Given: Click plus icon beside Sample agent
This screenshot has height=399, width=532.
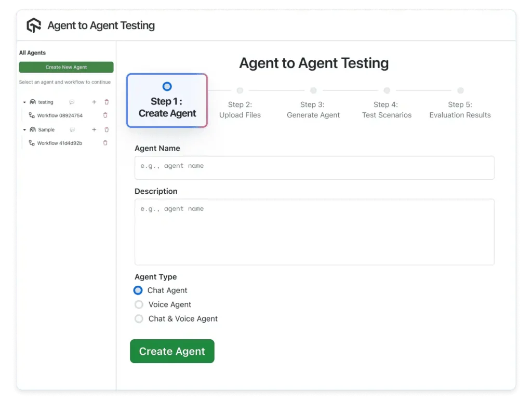Looking at the screenshot, I should pyautogui.click(x=94, y=130).
